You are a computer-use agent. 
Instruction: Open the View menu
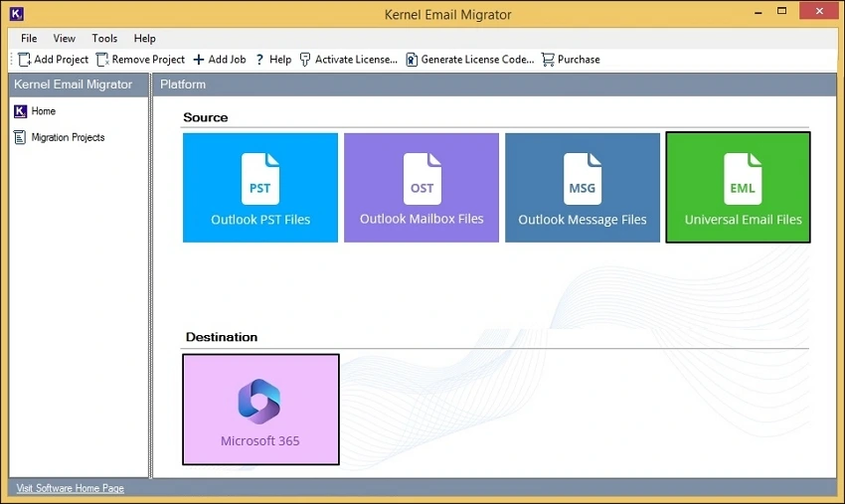[x=65, y=38]
